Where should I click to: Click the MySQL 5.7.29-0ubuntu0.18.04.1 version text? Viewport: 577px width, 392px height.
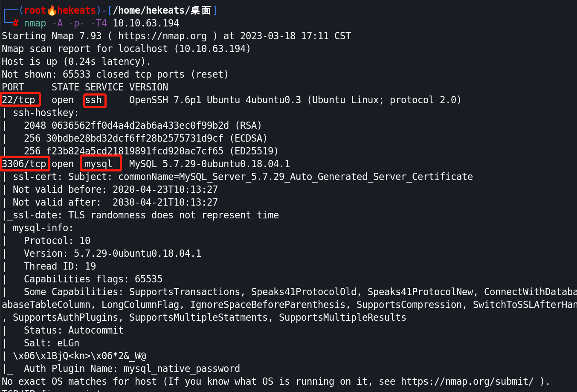click(x=209, y=164)
